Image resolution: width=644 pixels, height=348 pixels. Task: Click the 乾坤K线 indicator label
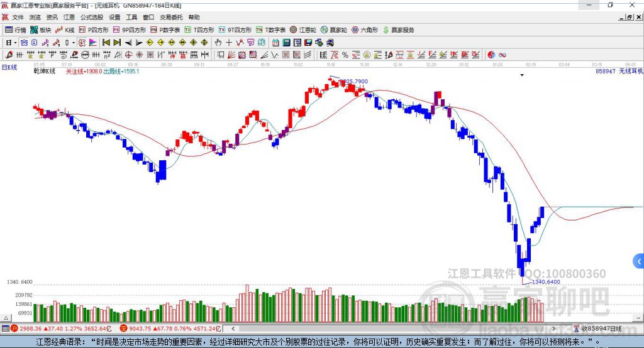45,71
